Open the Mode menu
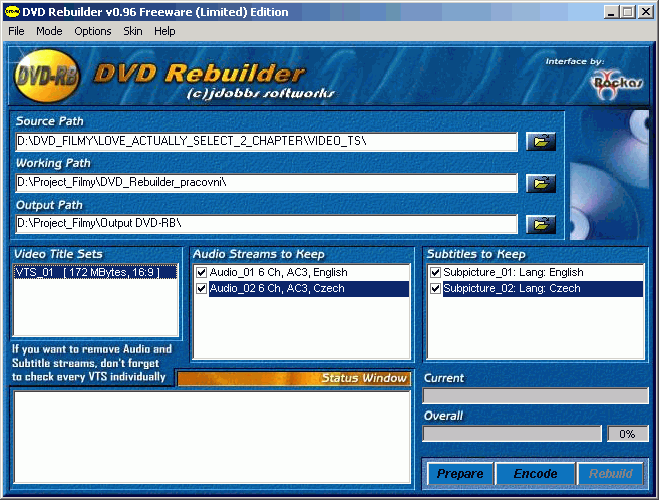 (x=49, y=31)
